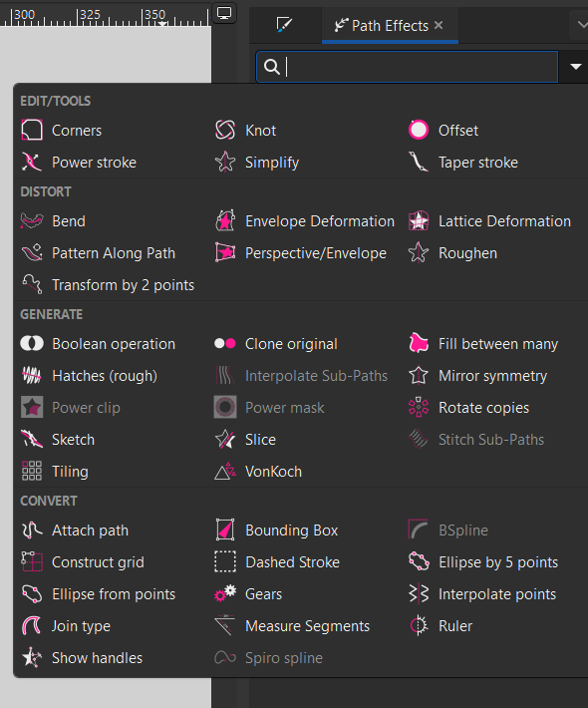Select the Corners path effect icon

32,130
